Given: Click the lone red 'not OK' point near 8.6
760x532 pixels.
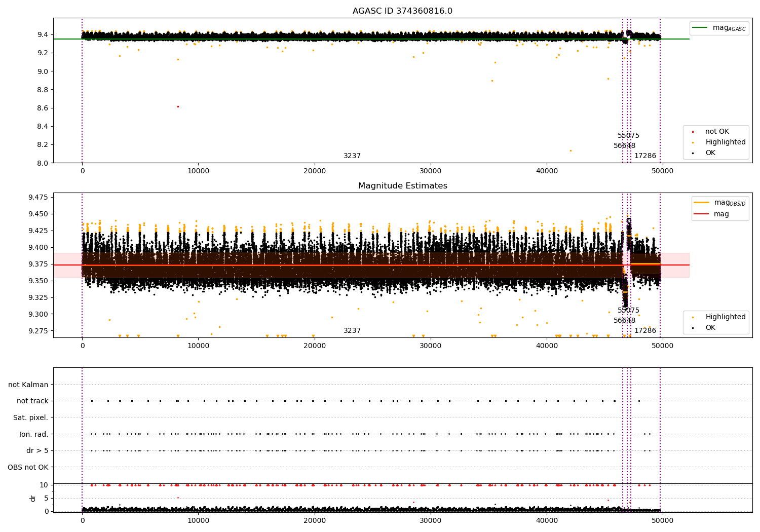Looking at the screenshot, I should click(178, 106).
